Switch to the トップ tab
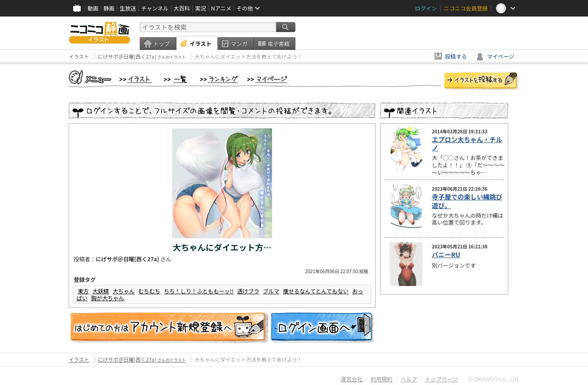588x385 pixels. [158, 44]
